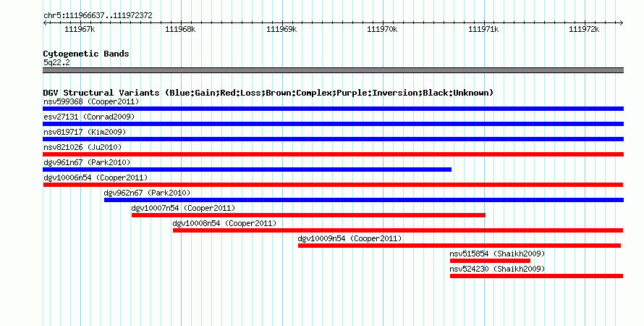Image resolution: width=644 pixels, height=326 pixels.
Task: Open the dgv10007n54 (Cooper2011) label
Action: pyautogui.click(x=183, y=208)
